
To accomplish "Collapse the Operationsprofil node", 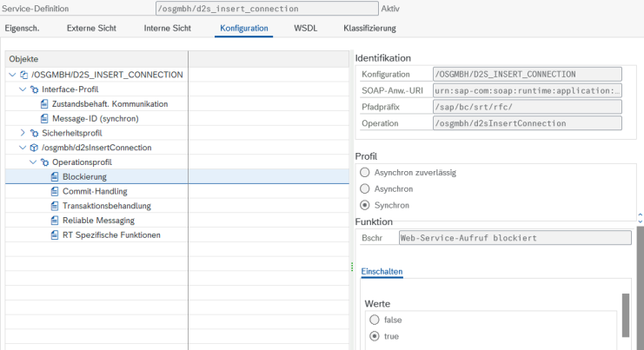I will [x=33, y=162].
